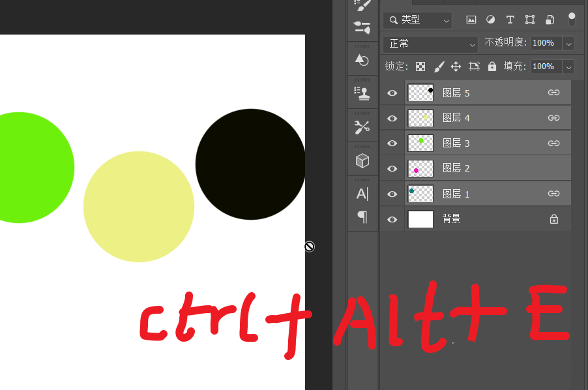Open the 3D panel cube icon
The image size is (588, 390).
[x=362, y=160]
